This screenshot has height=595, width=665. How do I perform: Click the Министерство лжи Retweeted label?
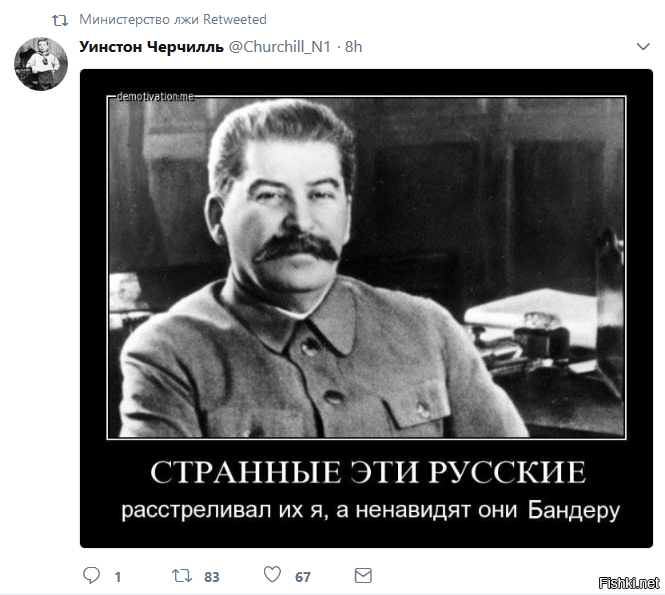[x=173, y=20]
